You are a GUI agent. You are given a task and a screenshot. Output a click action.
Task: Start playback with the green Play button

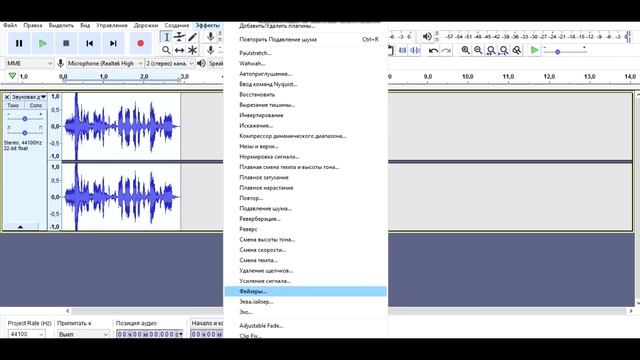42,43
